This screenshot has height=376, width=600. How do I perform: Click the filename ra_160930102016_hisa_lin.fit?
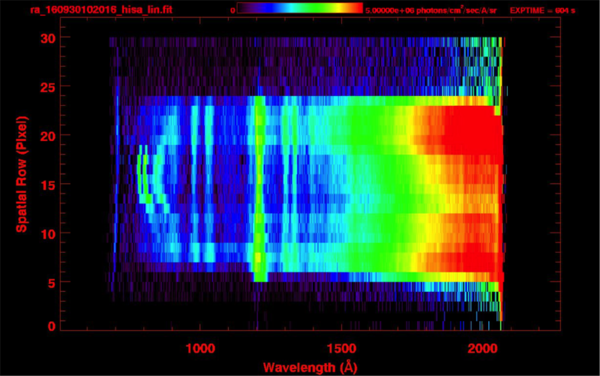point(101,10)
